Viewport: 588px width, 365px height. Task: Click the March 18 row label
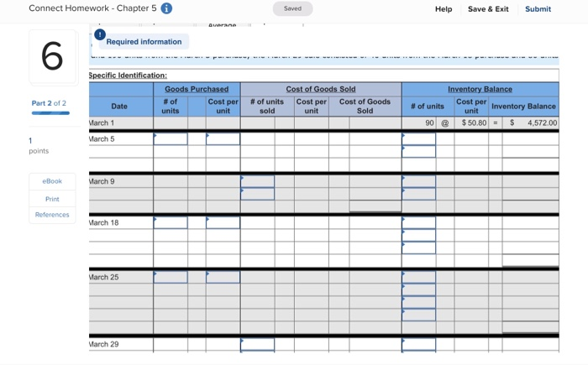tap(103, 222)
